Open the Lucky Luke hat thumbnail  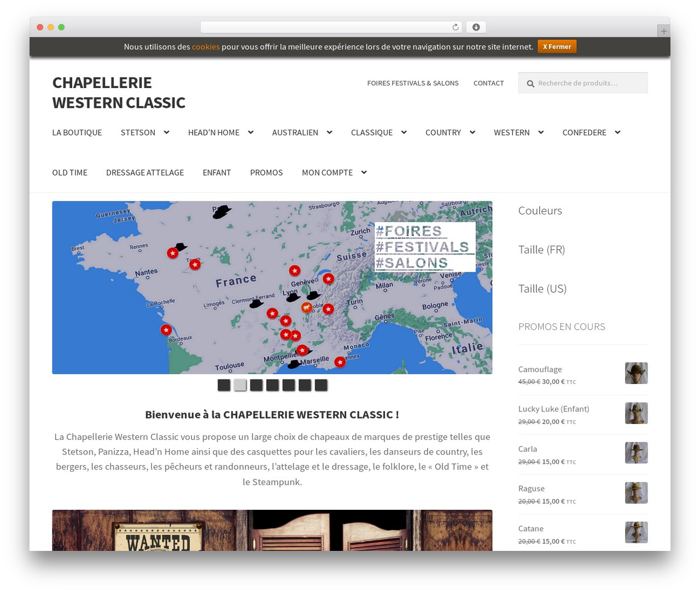tap(636, 413)
